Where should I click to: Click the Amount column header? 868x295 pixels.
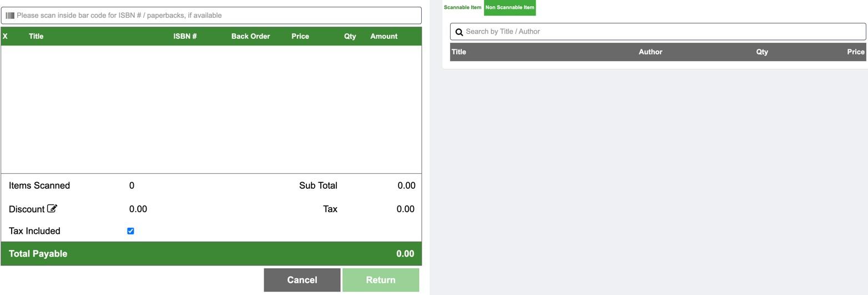pos(383,36)
